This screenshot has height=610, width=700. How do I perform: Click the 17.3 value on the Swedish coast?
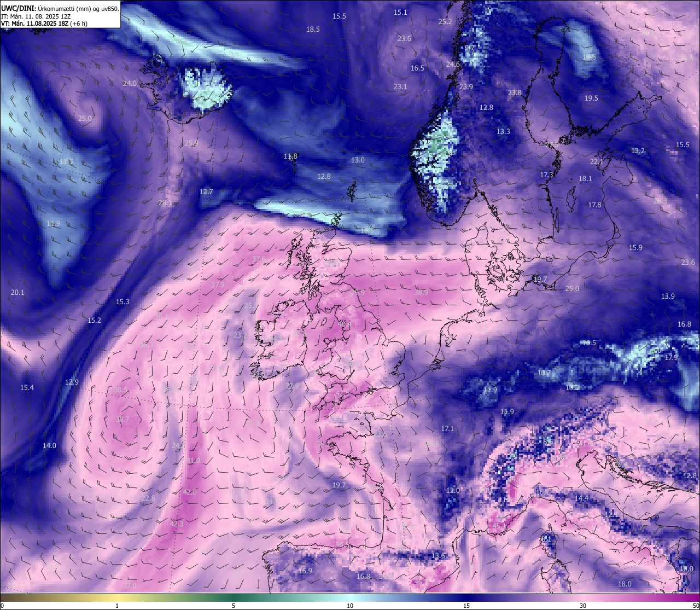(x=546, y=175)
